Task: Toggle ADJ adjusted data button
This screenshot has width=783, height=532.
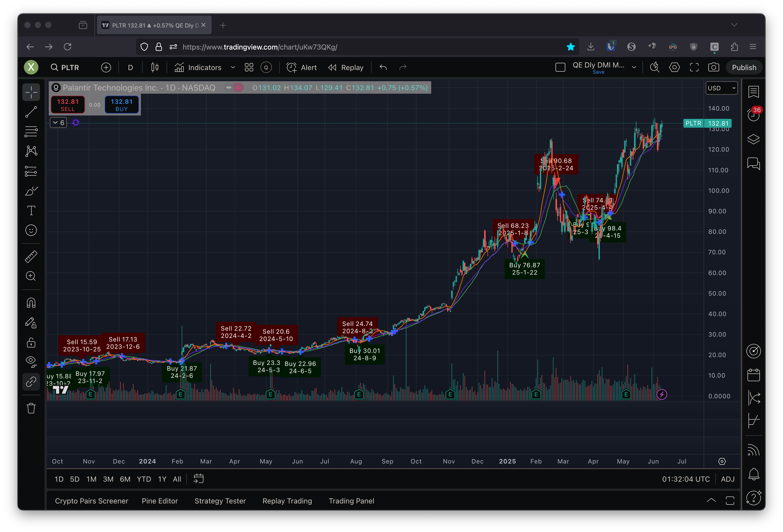Action: (727, 479)
